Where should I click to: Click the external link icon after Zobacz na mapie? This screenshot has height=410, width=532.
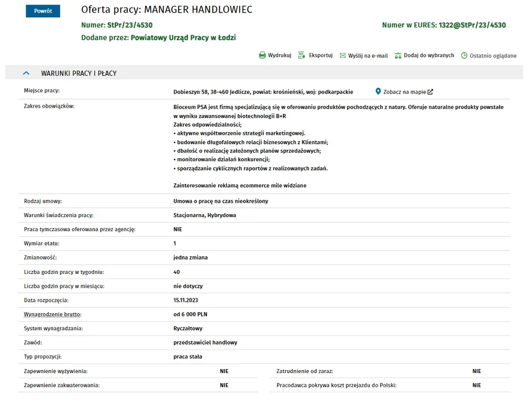(430, 92)
